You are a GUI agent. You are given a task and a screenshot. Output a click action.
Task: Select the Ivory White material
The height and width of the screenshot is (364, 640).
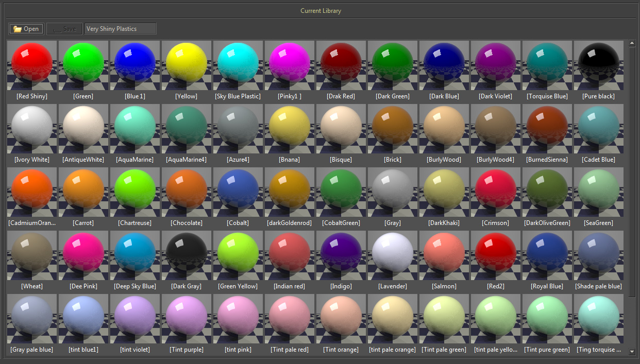pyautogui.click(x=32, y=129)
